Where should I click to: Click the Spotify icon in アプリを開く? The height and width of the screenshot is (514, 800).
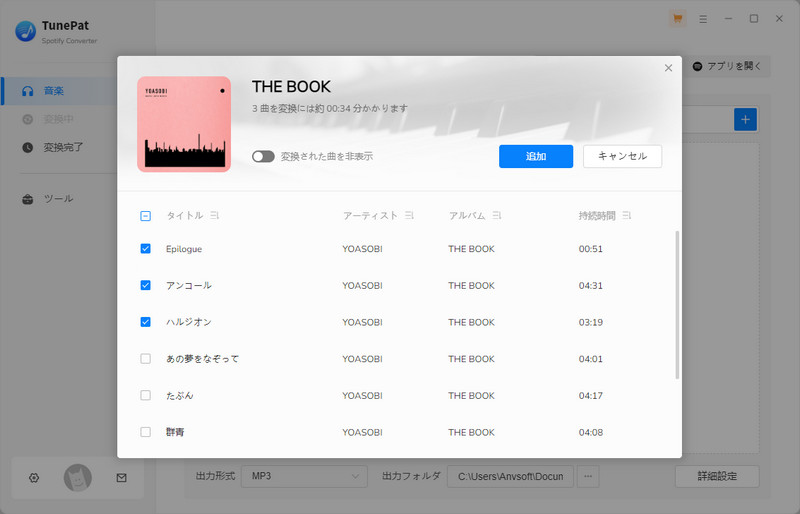pos(697,66)
